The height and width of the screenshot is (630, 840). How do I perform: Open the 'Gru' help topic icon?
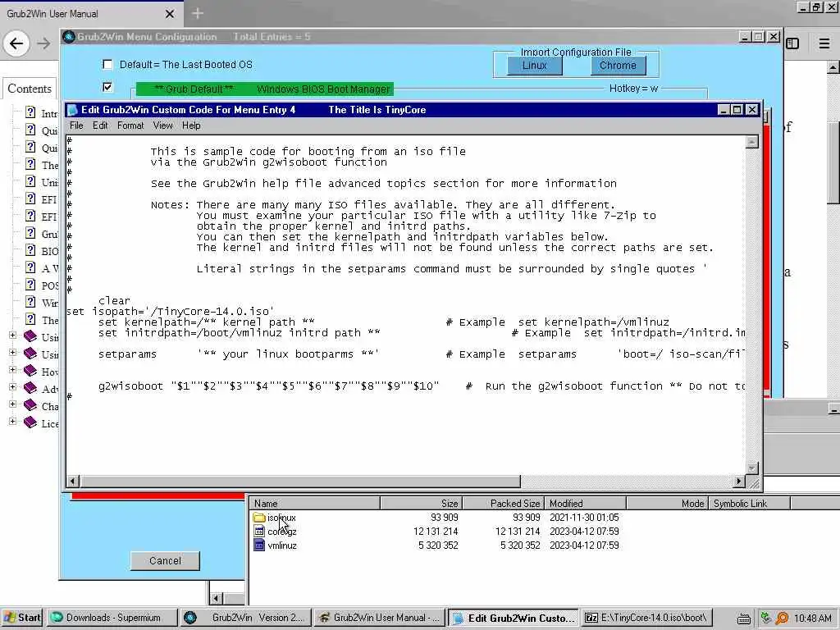pyautogui.click(x=30, y=233)
